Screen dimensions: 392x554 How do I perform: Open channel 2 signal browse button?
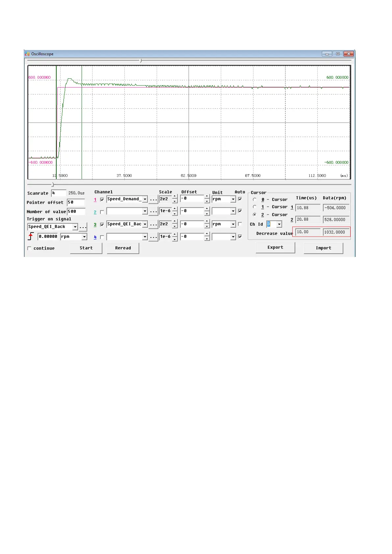click(153, 211)
